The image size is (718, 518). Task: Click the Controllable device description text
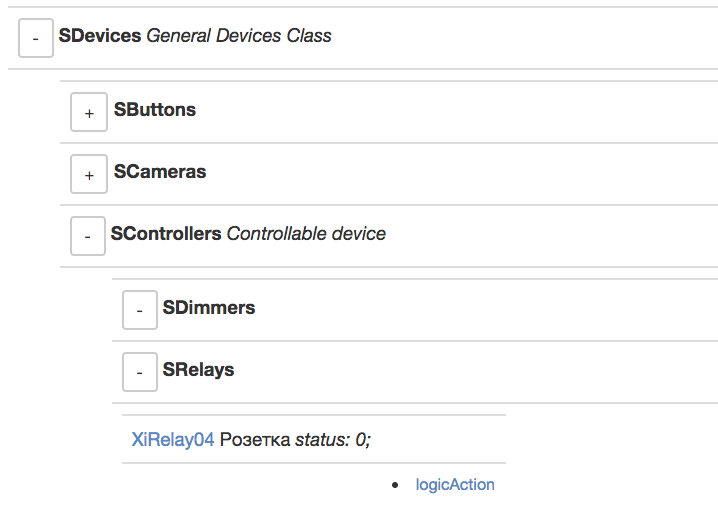[x=306, y=234]
